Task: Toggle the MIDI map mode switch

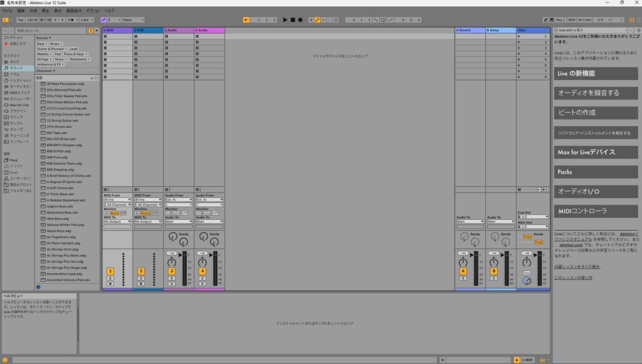Action: click(x=572, y=19)
